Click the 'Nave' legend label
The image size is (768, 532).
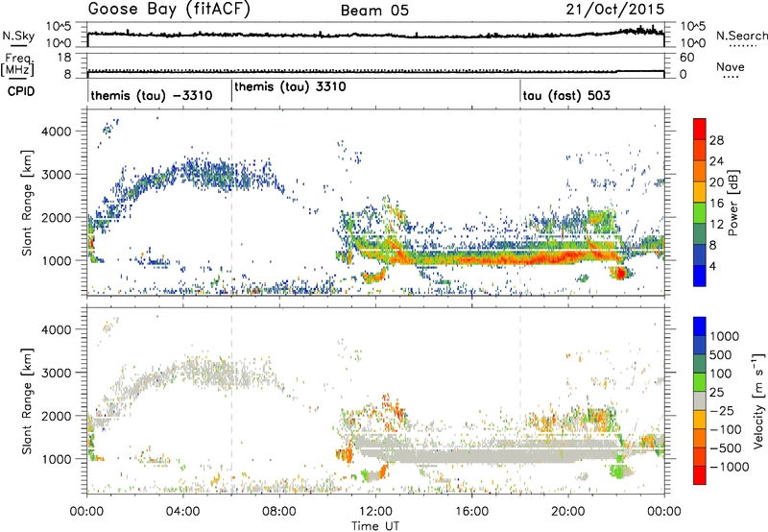[x=730, y=67]
